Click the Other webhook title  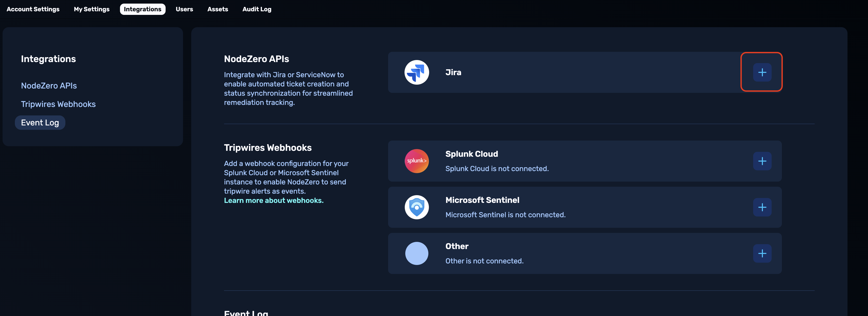point(457,246)
